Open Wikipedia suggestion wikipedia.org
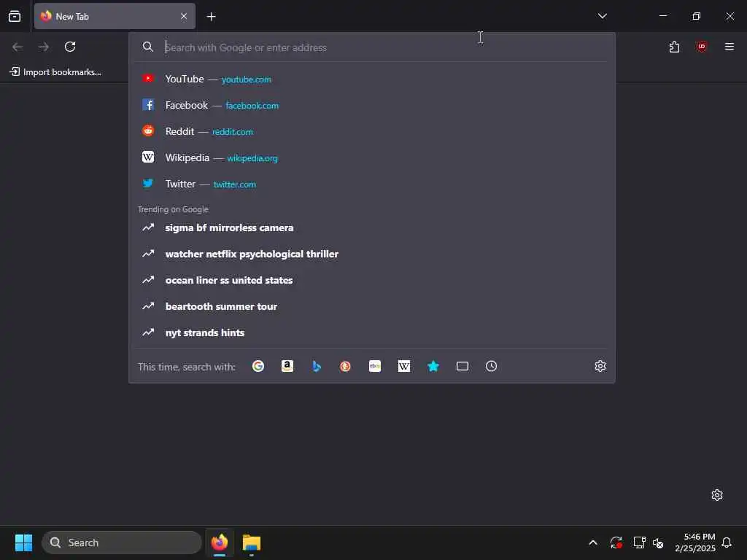The height and width of the screenshot is (560, 747). click(371, 157)
